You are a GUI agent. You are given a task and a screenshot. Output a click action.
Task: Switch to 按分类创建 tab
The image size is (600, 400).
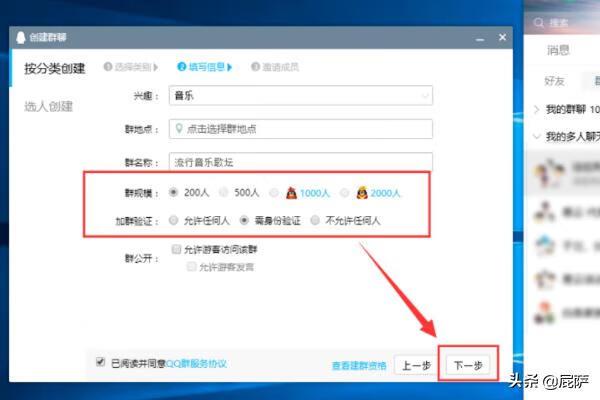pos(55,69)
